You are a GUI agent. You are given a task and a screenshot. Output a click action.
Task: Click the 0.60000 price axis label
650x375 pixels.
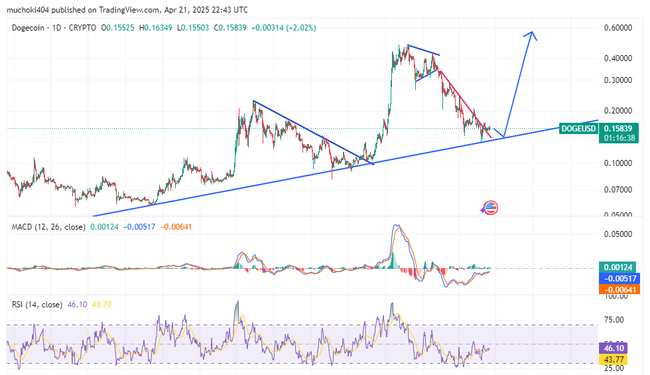[618, 28]
